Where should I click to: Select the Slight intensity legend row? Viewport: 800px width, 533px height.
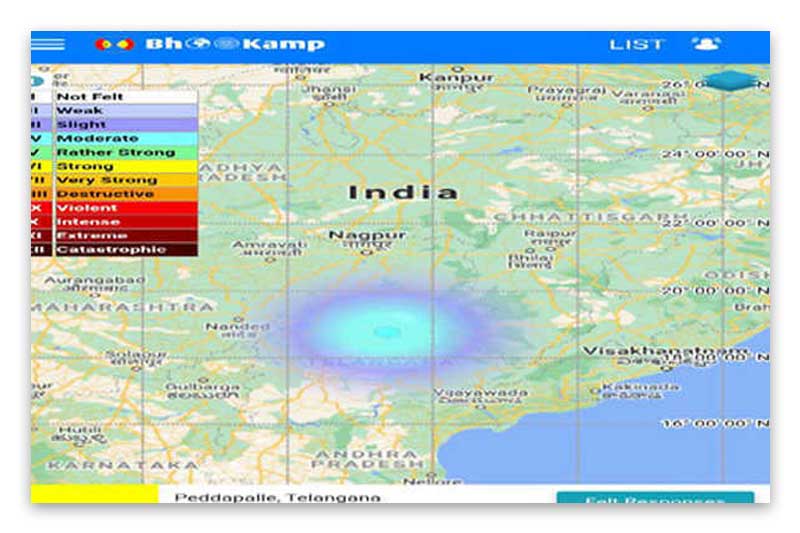click(x=114, y=124)
